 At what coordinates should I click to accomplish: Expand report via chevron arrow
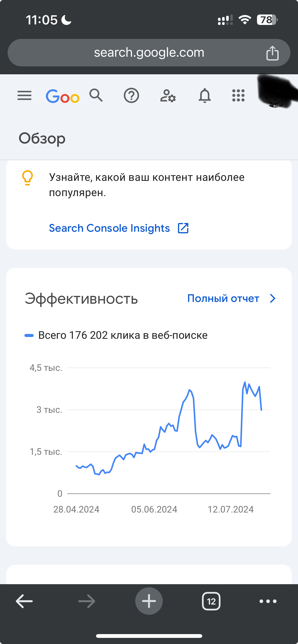coord(273,298)
